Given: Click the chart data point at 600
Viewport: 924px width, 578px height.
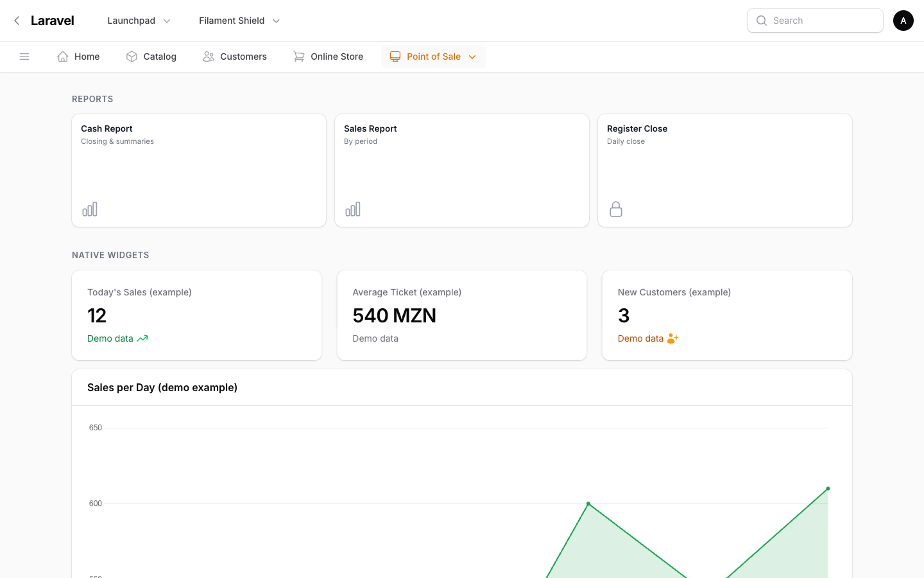Looking at the screenshot, I should coord(588,504).
